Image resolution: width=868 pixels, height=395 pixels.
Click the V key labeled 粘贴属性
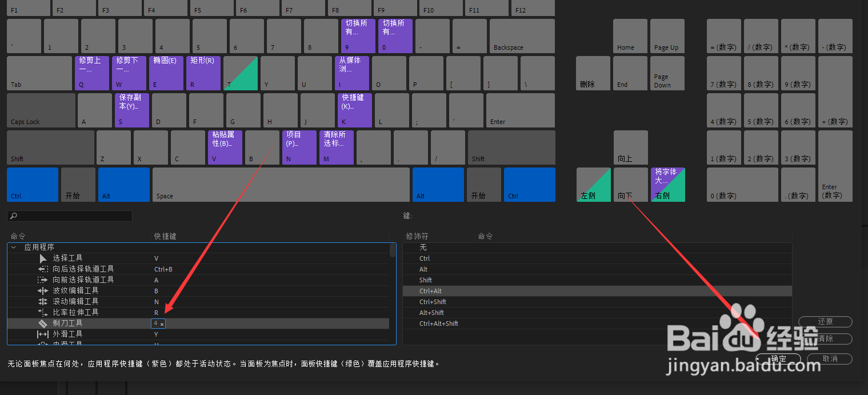225,147
